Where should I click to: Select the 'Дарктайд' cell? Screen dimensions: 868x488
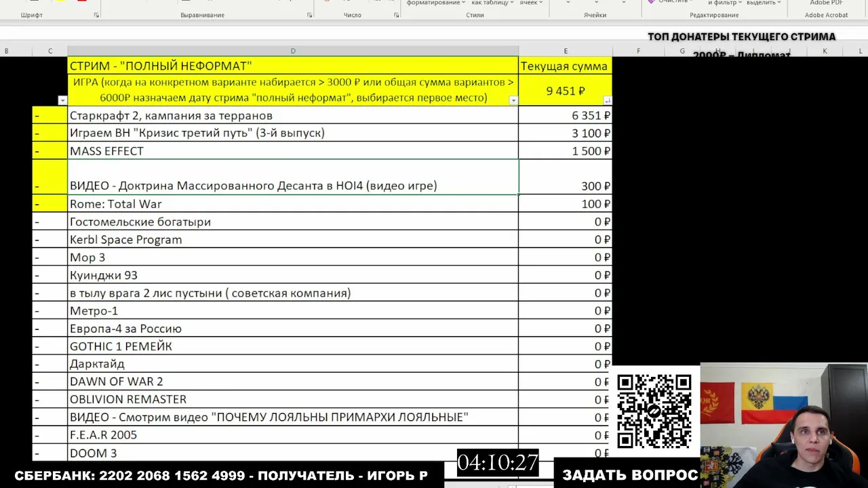(x=293, y=364)
